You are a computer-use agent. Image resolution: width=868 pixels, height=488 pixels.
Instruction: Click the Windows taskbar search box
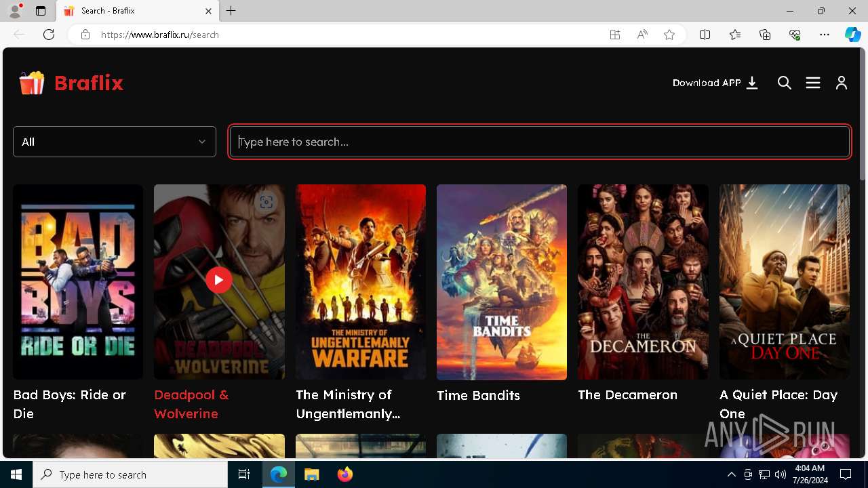(130, 474)
